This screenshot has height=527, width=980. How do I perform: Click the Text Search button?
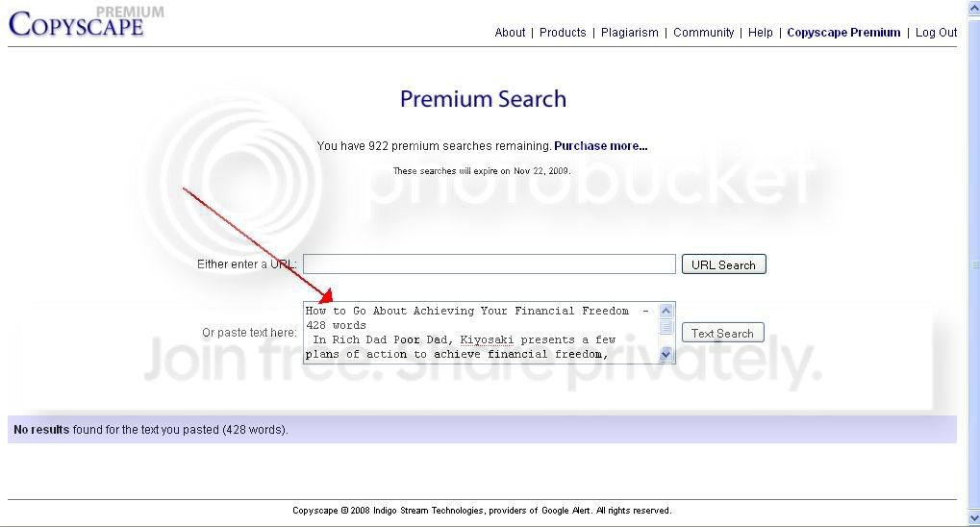tap(722, 333)
